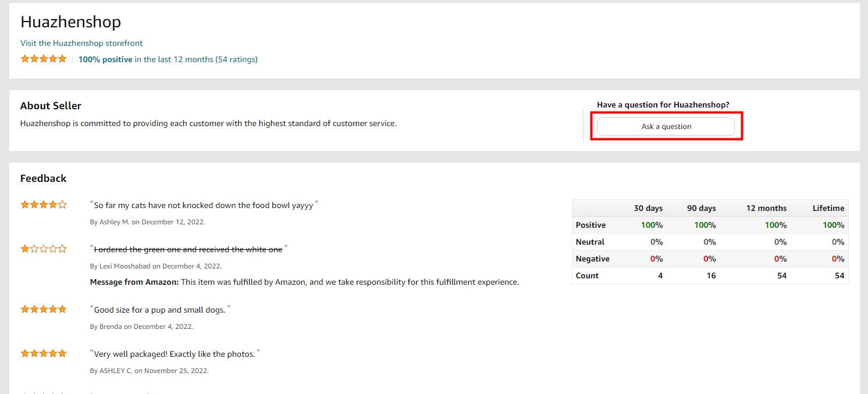This screenshot has height=394, width=868.
Task: Click the Huazhenshop seller name heading
Action: coord(70,22)
